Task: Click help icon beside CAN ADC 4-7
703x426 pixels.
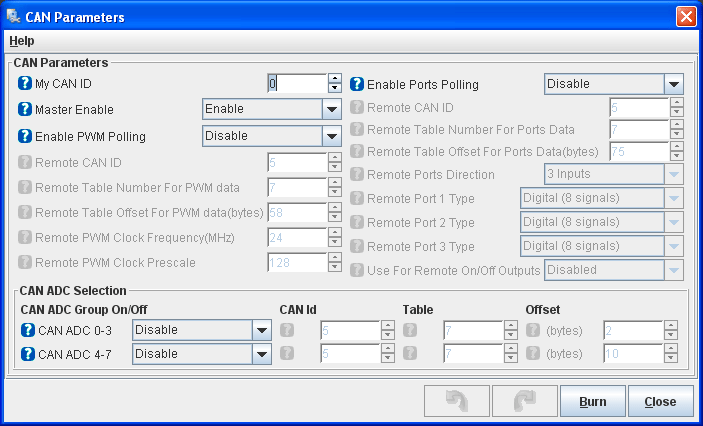Action: click(x=29, y=353)
